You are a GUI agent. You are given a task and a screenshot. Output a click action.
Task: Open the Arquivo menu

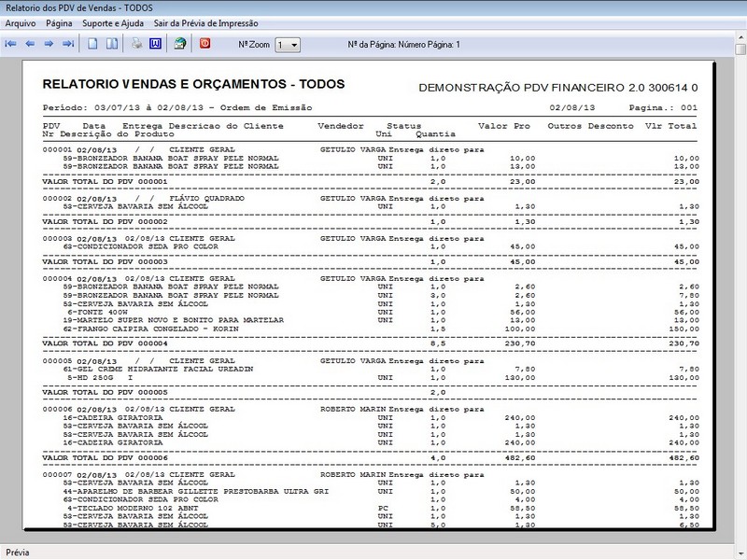(21, 22)
